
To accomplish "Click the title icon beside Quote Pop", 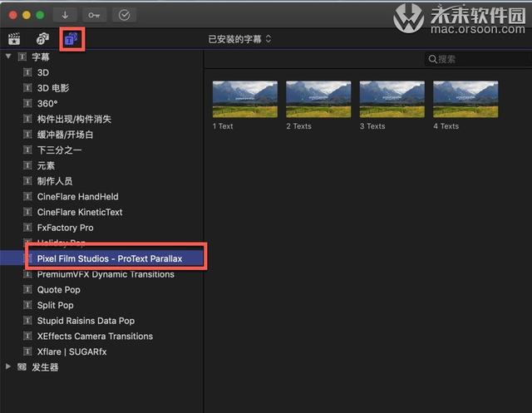I will [27, 289].
